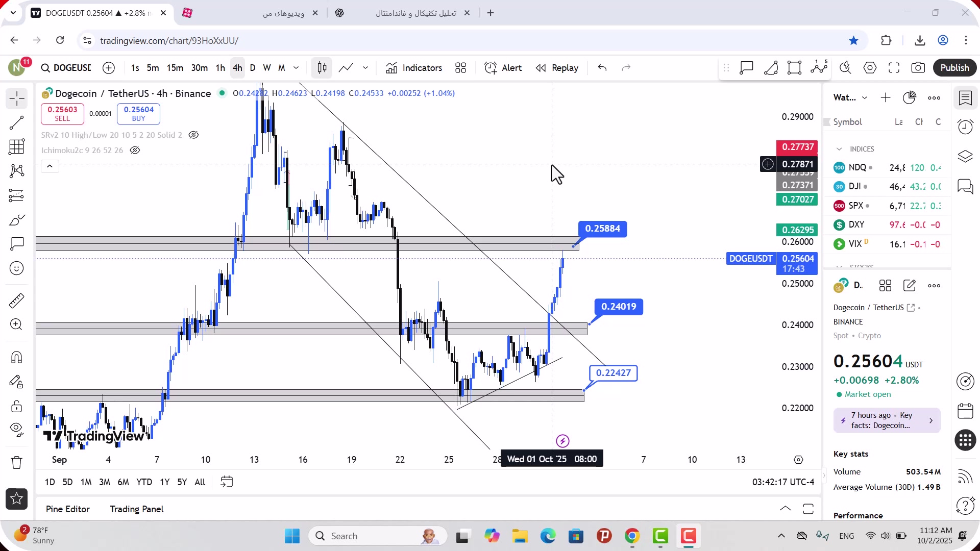Toggle lock all drawings
The image size is (980, 551).
[x=17, y=406]
